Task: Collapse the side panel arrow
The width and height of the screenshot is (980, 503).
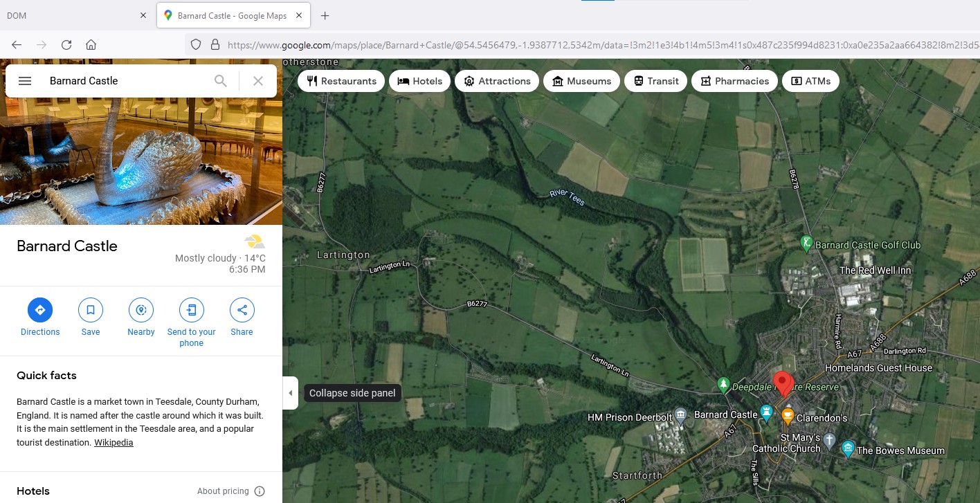Action: click(290, 393)
